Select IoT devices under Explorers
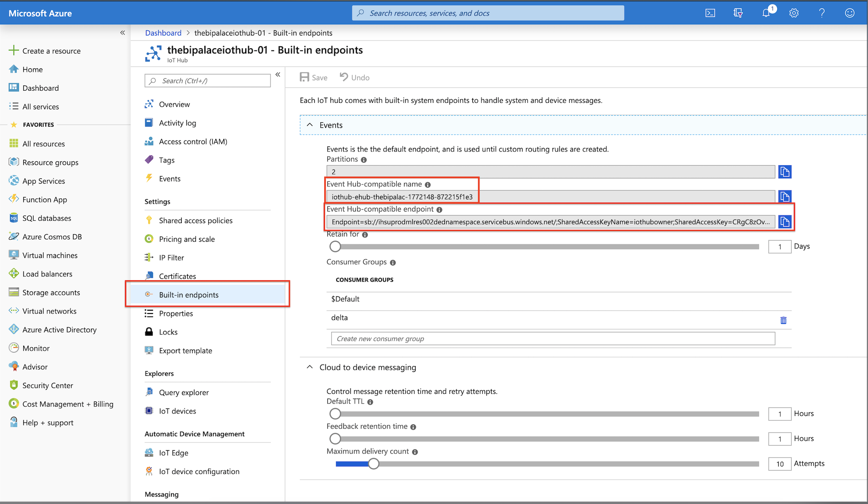 (177, 411)
